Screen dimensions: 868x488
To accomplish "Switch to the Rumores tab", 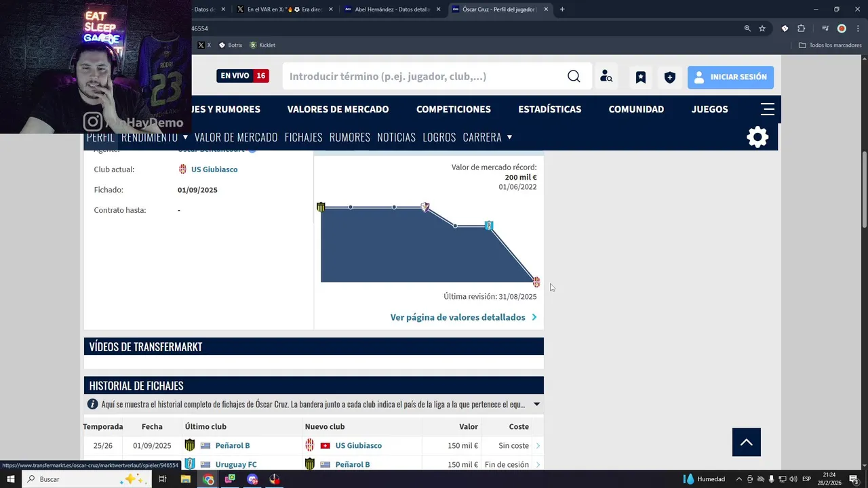I will pyautogui.click(x=350, y=137).
